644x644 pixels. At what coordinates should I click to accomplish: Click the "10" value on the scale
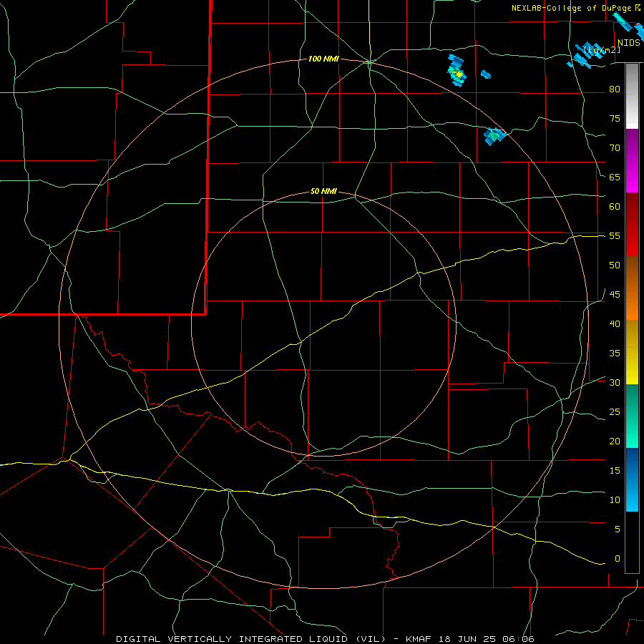[x=615, y=500]
